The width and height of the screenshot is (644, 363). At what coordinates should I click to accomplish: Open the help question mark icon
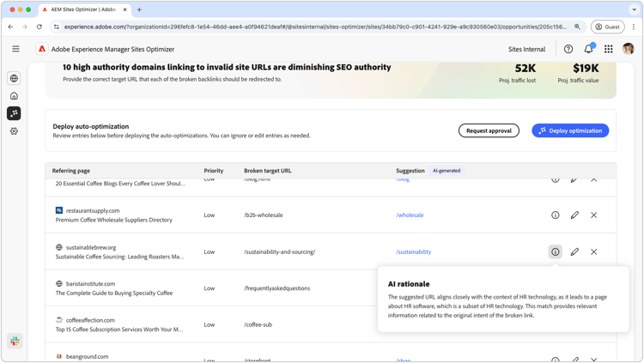pyautogui.click(x=568, y=49)
